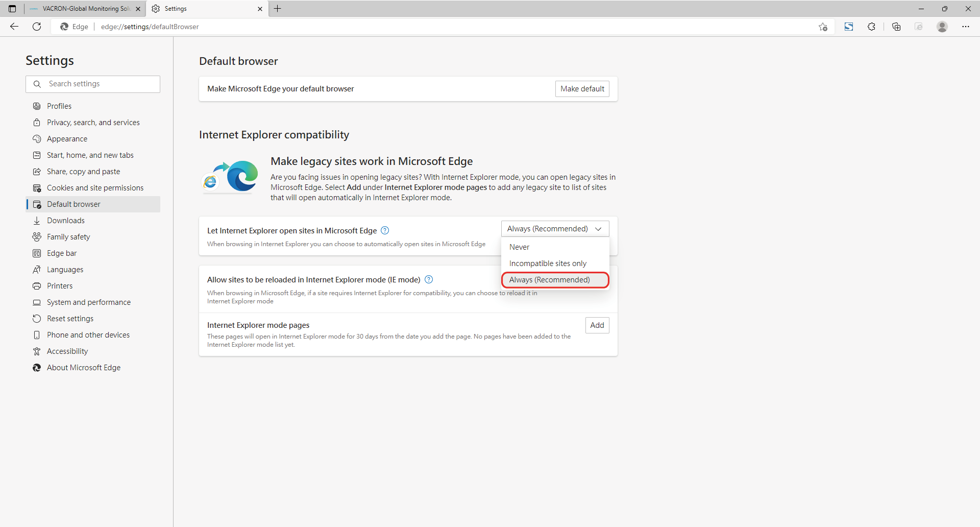Click the browser back arrow

(x=14, y=27)
